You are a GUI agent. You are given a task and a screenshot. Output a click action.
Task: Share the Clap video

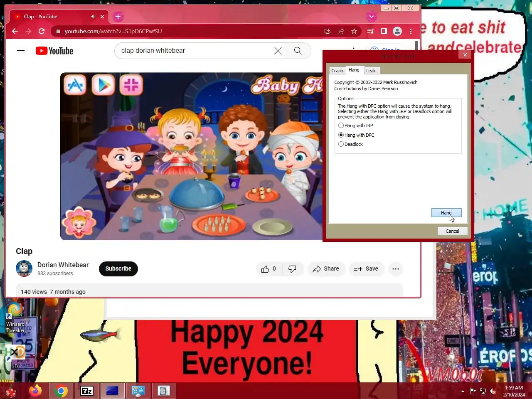coord(326,269)
